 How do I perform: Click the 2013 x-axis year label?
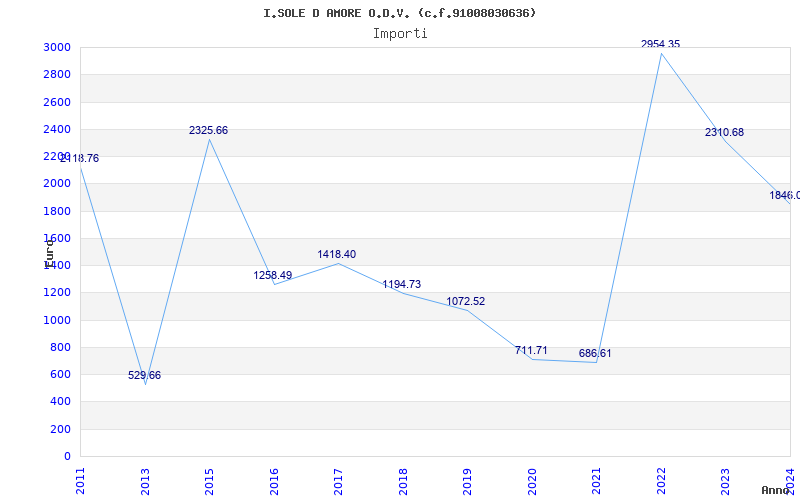click(x=145, y=481)
